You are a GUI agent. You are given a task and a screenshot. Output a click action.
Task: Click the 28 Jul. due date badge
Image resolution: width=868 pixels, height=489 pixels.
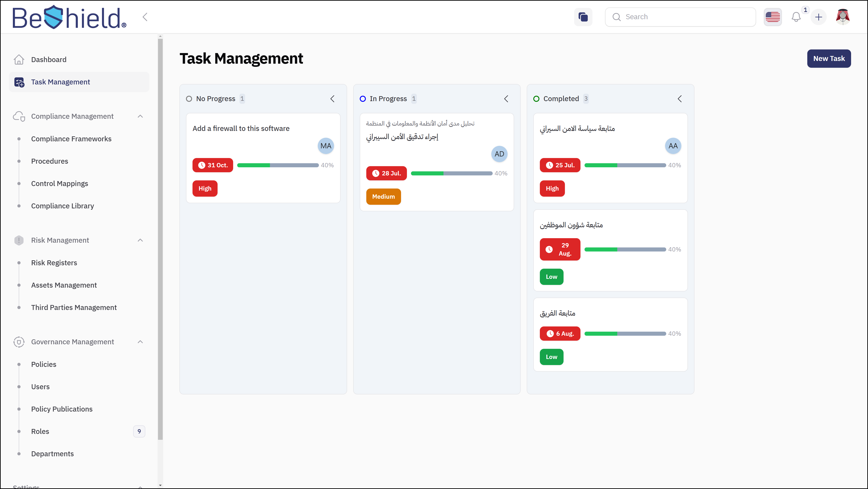[386, 173]
